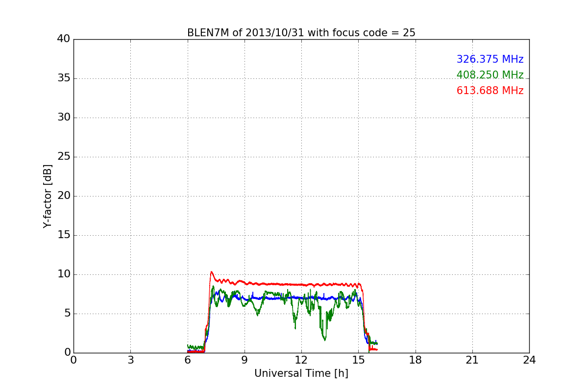The height and width of the screenshot is (392, 588).
Task: Click the x-axis tick label 18
Action: (x=415, y=360)
